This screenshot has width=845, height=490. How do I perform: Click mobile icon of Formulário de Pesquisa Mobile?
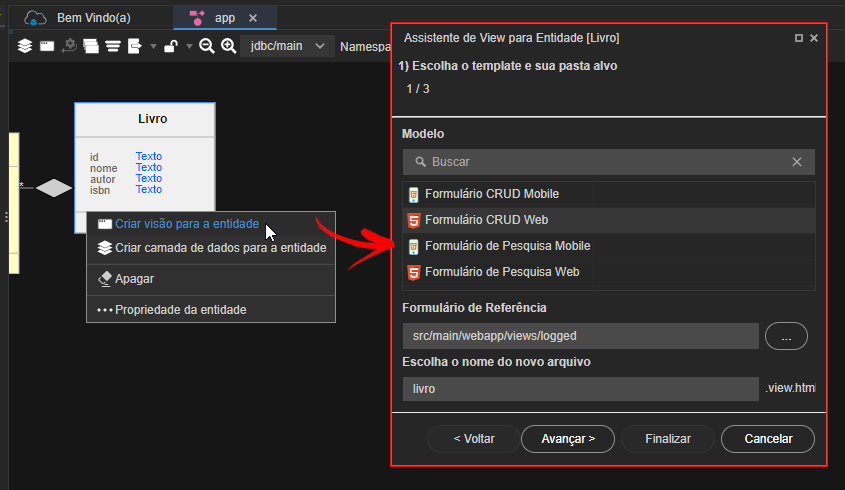click(413, 246)
